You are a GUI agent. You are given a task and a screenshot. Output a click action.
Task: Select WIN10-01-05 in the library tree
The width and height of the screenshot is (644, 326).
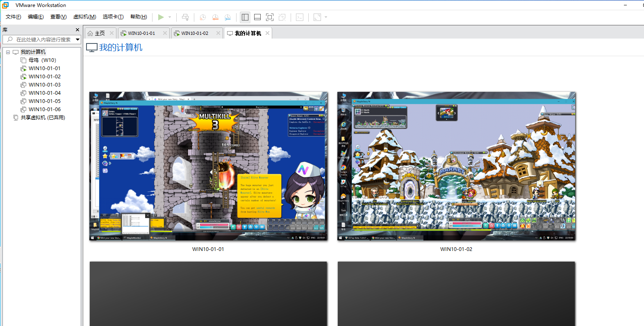tap(44, 101)
